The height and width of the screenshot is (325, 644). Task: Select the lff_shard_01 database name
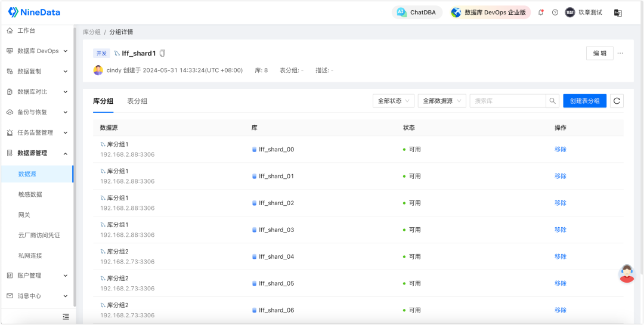point(277,177)
